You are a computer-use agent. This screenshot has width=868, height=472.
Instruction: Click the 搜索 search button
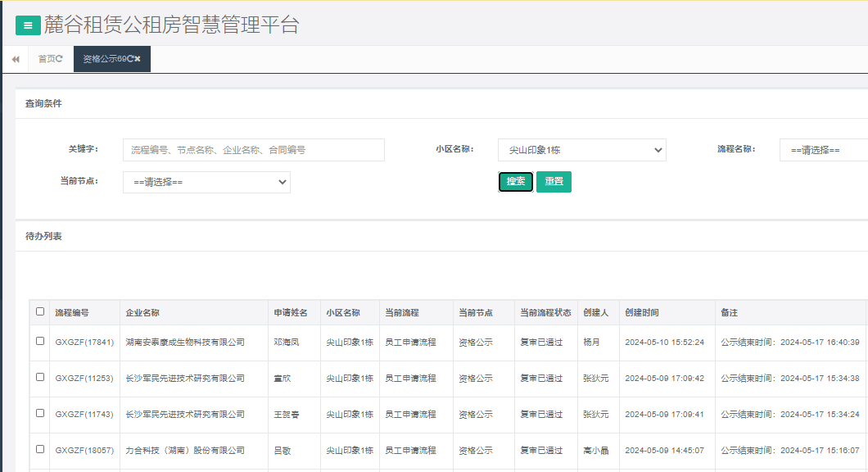[x=515, y=182]
